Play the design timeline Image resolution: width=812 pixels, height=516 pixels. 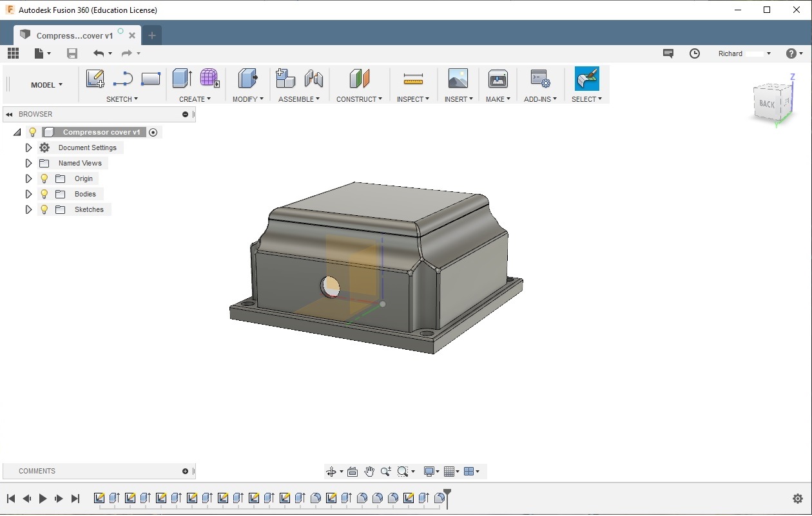[x=43, y=499]
